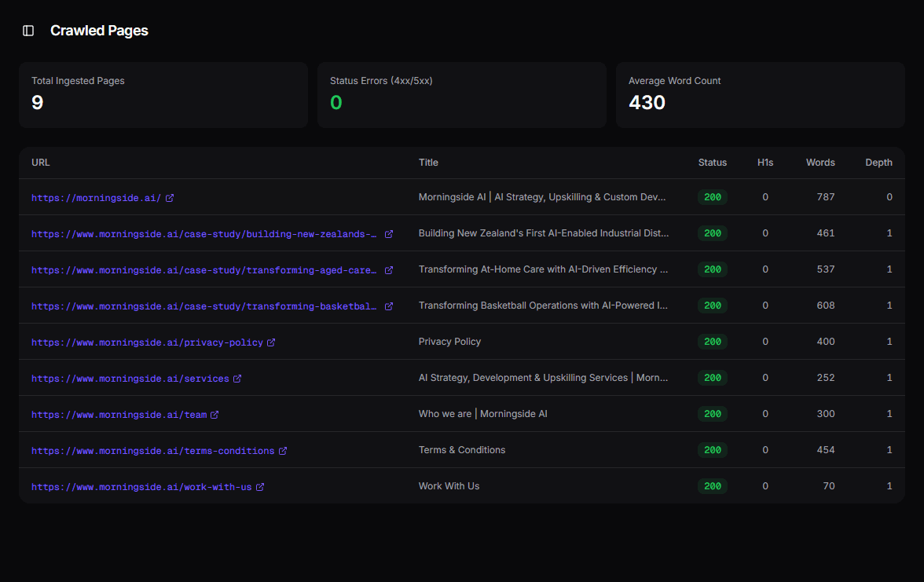This screenshot has height=582, width=924.
Task: Open external link icon for morningside.ai homepage
Action: click(170, 198)
